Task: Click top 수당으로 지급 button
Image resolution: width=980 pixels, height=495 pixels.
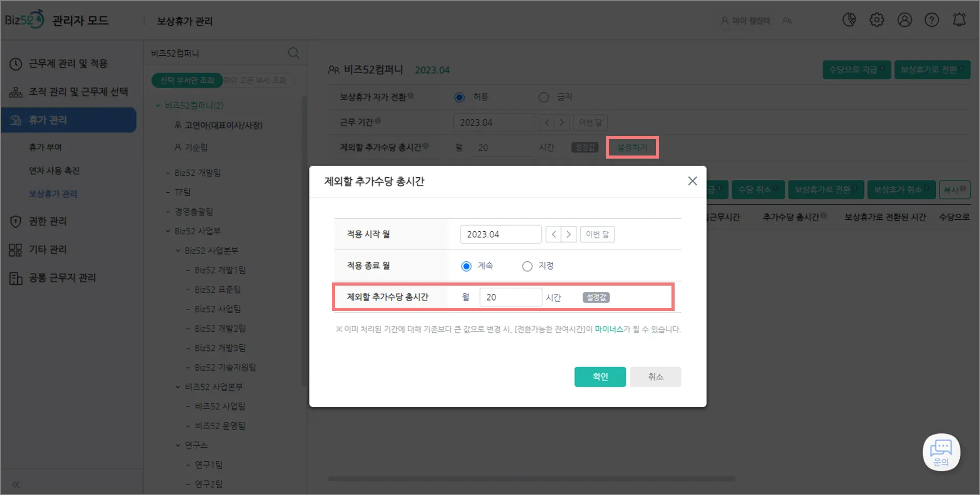Action: click(857, 69)
